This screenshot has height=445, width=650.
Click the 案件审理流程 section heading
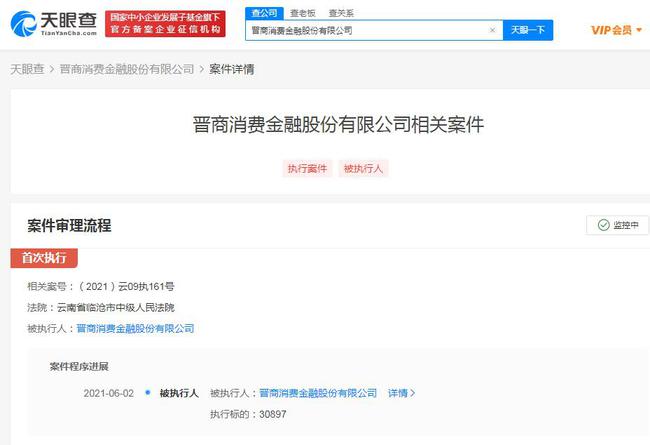click(69, 226)
